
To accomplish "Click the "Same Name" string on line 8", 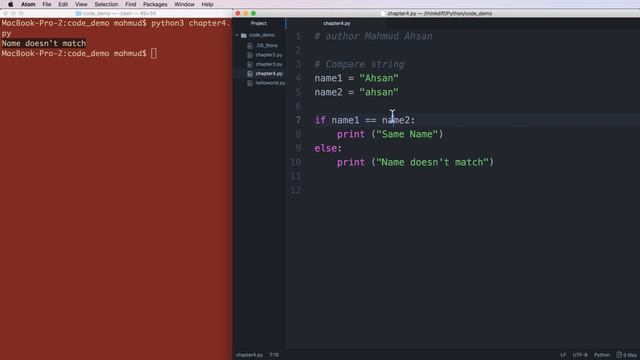I will pyautogui.click(x=407, y=134).
